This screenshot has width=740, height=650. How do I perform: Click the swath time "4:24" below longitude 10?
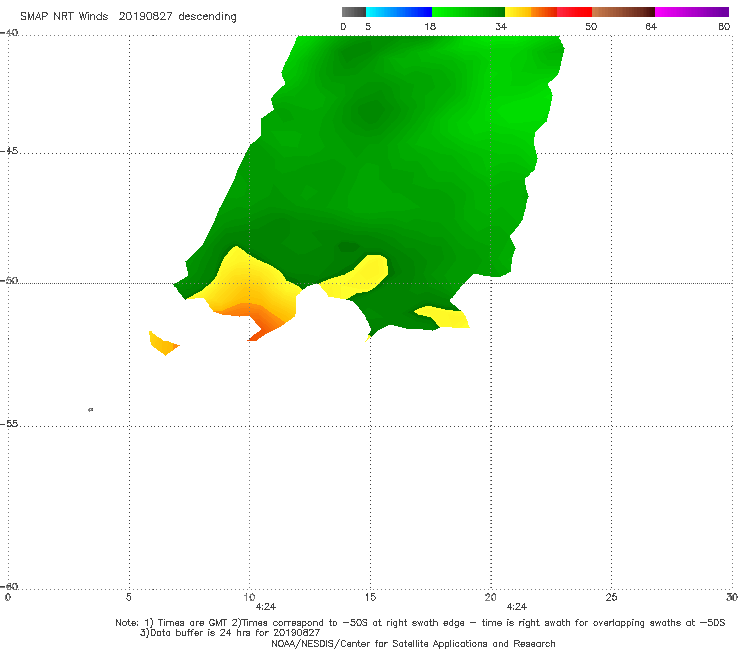click(266, 607)
